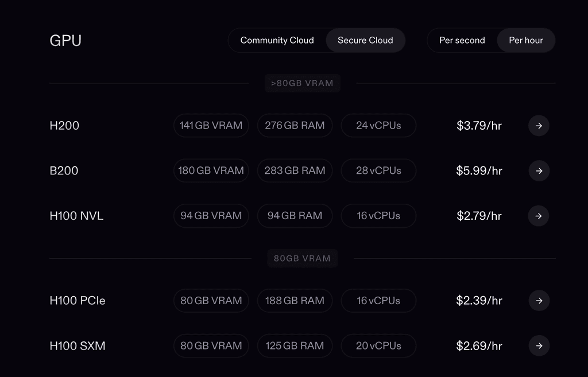Click the 283 GB RAM pill on B200
Viewport: 588px width, 377px height.
[x=295, y=170]
